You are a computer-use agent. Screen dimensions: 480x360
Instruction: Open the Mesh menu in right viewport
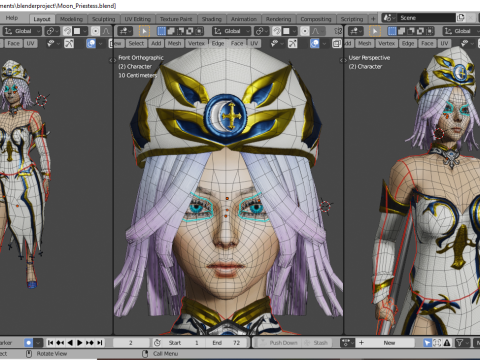(365, 43)
